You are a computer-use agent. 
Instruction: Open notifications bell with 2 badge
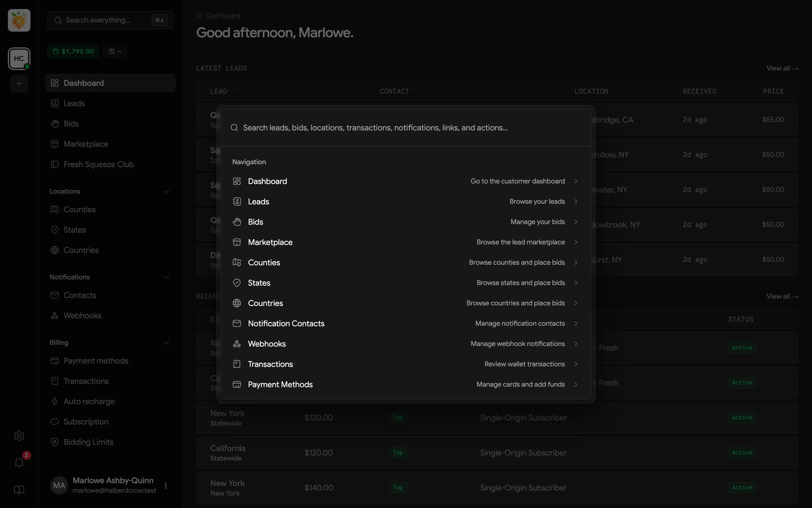(x=19, y=463)
